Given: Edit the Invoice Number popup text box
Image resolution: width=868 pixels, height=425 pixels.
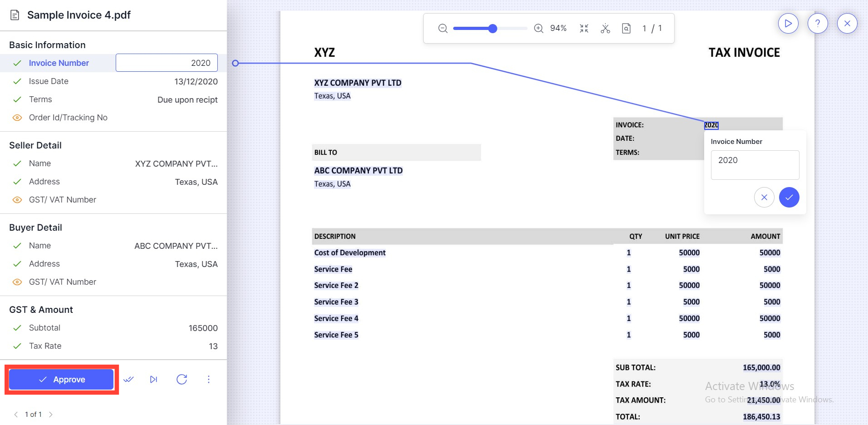Looking at the screenshot, I should coord(755,165).
